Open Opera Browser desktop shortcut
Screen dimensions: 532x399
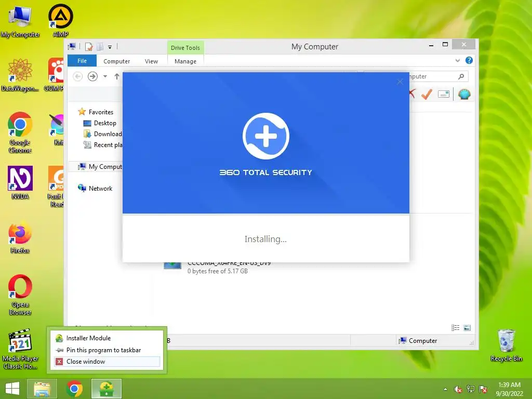pos(20,295)
